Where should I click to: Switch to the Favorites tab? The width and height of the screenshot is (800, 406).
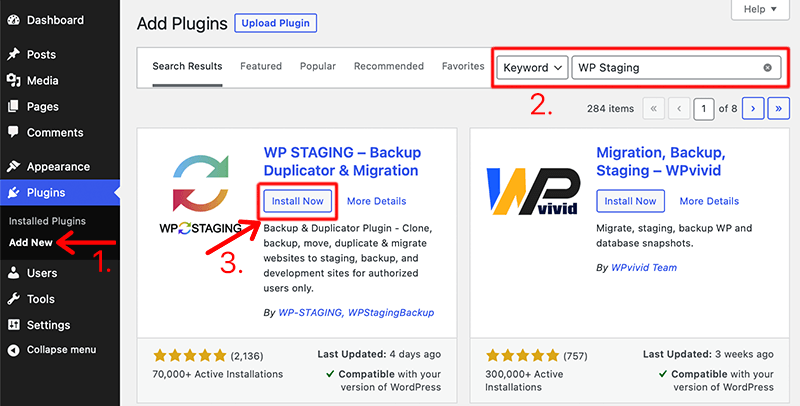pyautogui.click(x=463, y=66)
